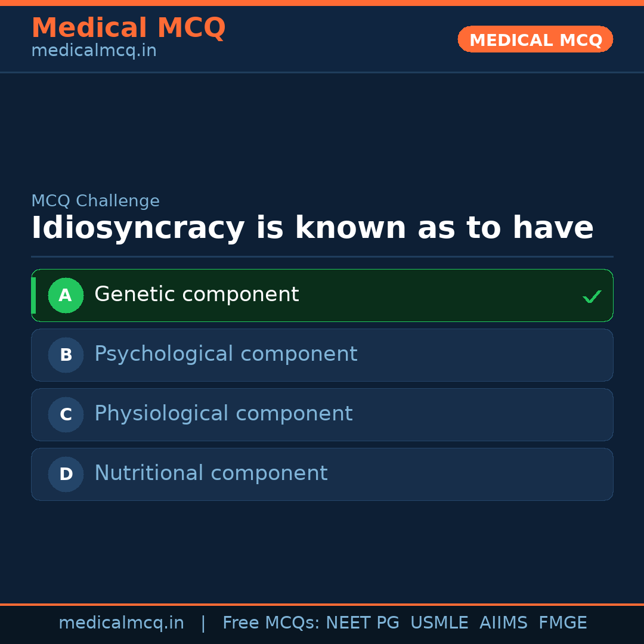Click the letter C circle badge

(x=66, y=414)
